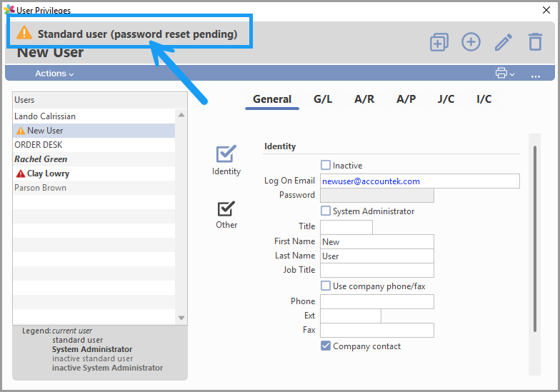Image resolution: width=560 pixels, height=392 pixels.
Task: Click the pencil edit icon
Action: 503,42
